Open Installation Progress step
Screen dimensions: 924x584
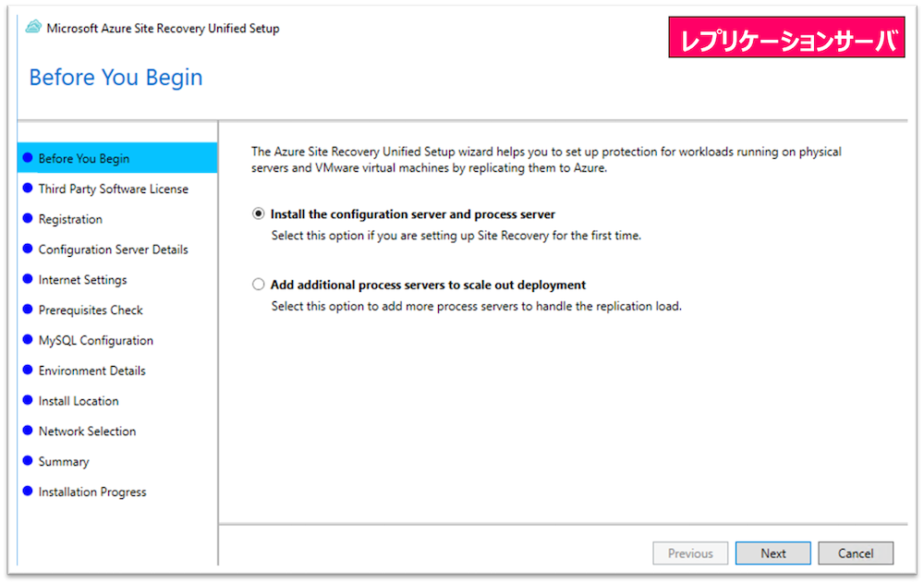91,493
